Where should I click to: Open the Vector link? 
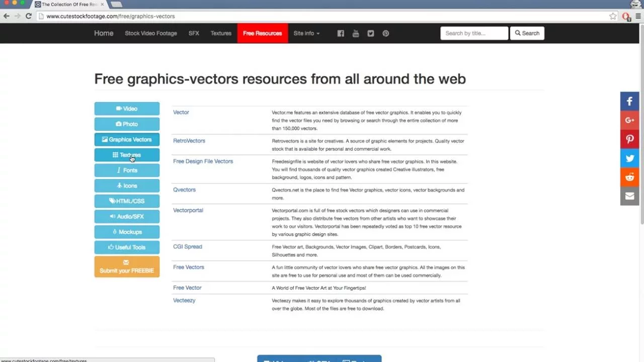(181, 112)
